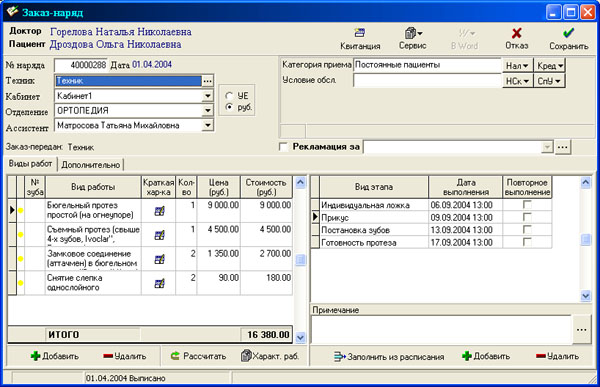Click the patient name Дроздова Ольга Николаевна
Viewport: 600px width, 387px height.
pyautogui.click(x=116, y=44)
